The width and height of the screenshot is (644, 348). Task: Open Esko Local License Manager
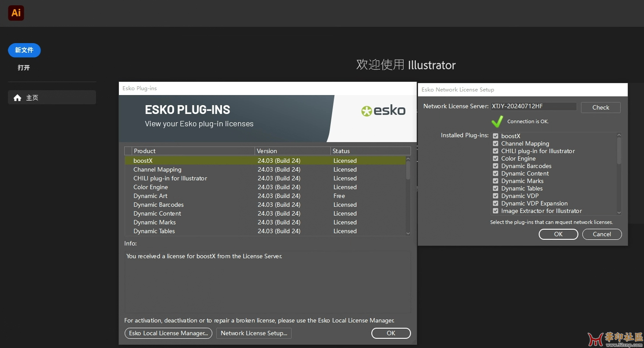168,333
